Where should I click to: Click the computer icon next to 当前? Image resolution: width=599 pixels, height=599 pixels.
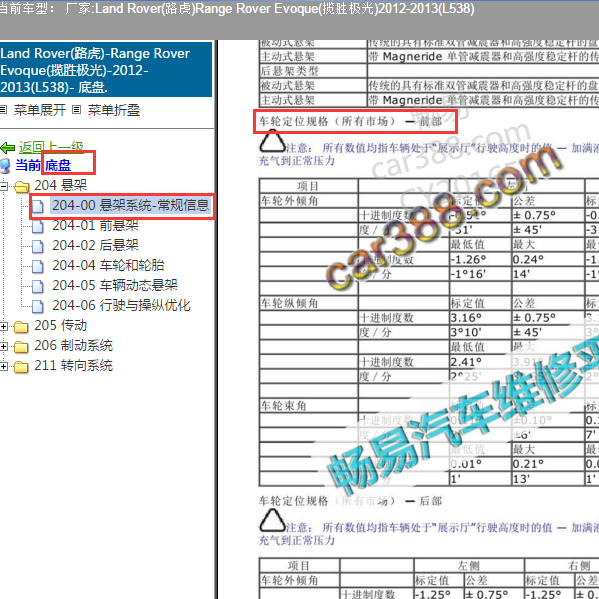pyautogui.click(x=5, y=166)
